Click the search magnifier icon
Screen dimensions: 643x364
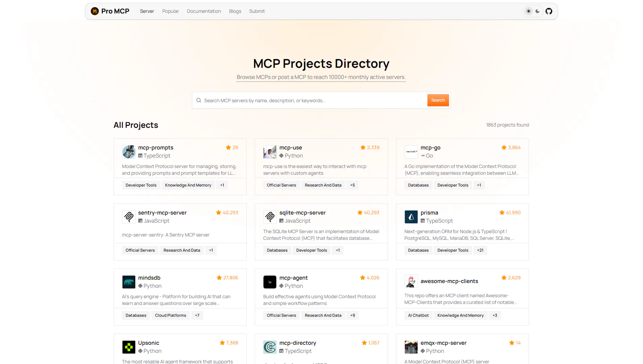click(x=199, y=100)
